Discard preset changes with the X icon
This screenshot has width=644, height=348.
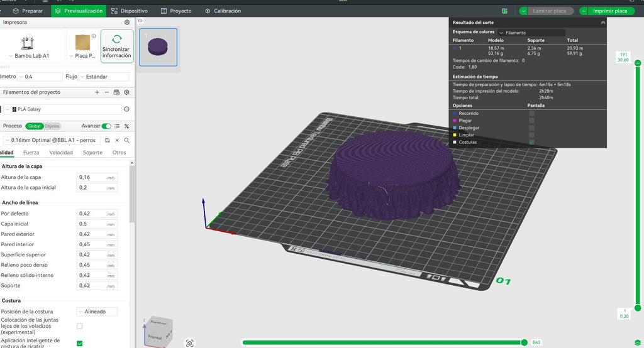click(x=117, y=140)
